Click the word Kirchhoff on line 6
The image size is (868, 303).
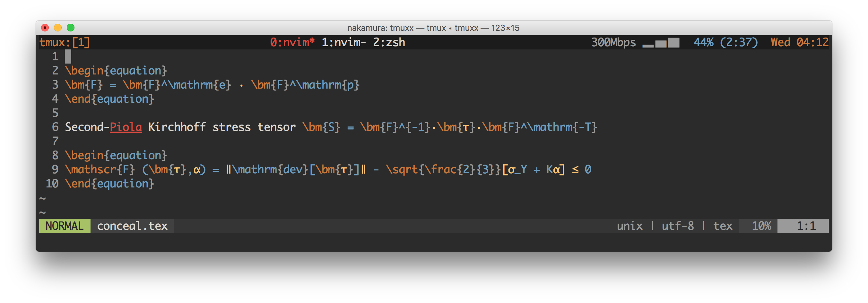(x=177, y=127)
